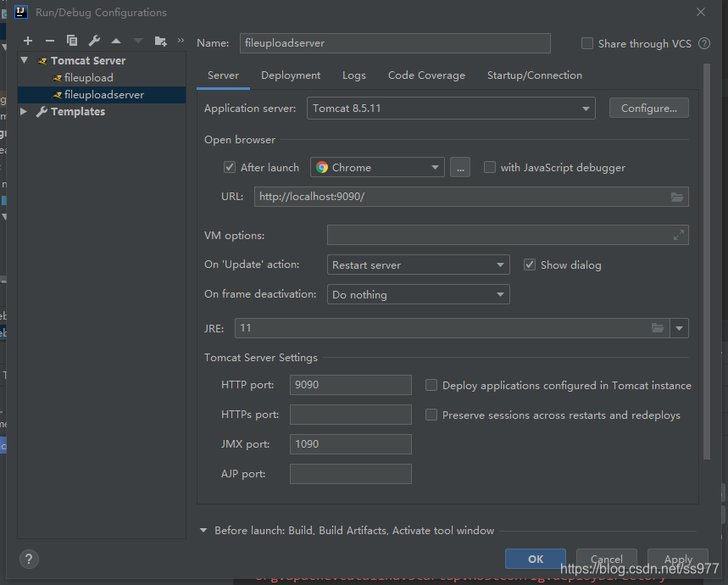Copy the selected configuration
This screenshot has width=728, height=585.
[72, 41]
